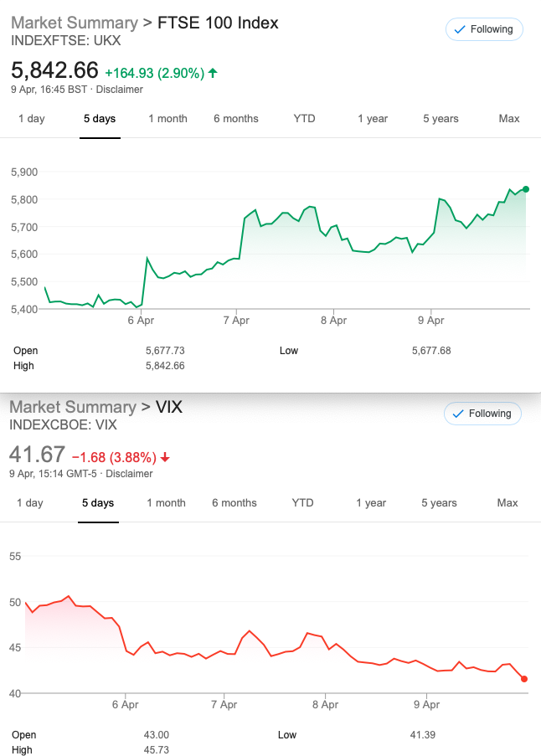Select FTSE 100 '1 day' tab

coord(32,119)
